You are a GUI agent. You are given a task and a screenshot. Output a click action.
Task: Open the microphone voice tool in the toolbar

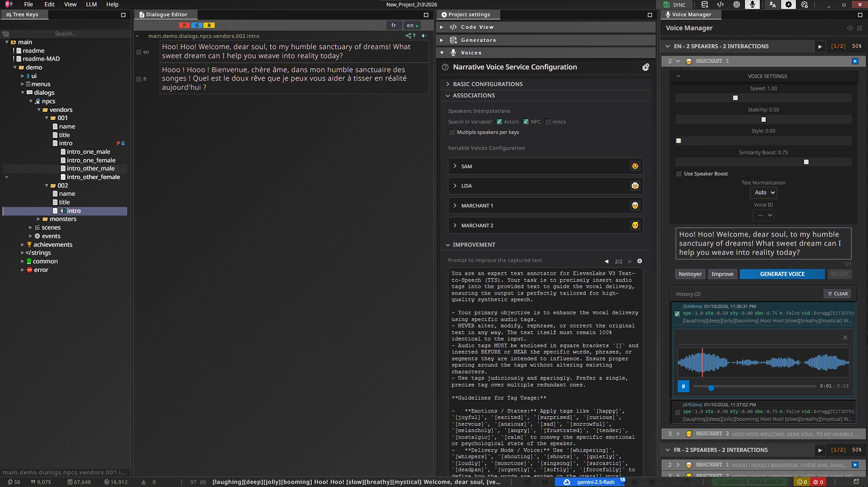[752, 5]
